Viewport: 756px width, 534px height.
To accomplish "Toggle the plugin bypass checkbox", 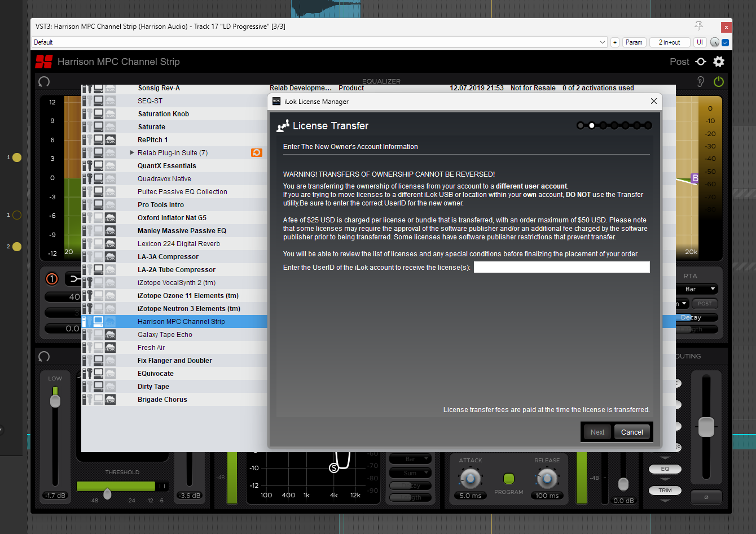I will (x=726, y=42).
